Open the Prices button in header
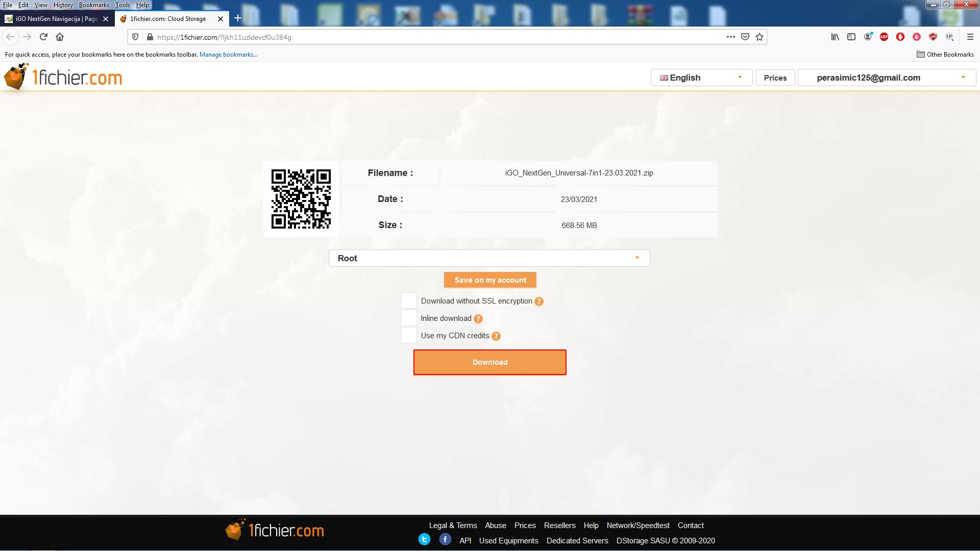 (x=775, y=78)
